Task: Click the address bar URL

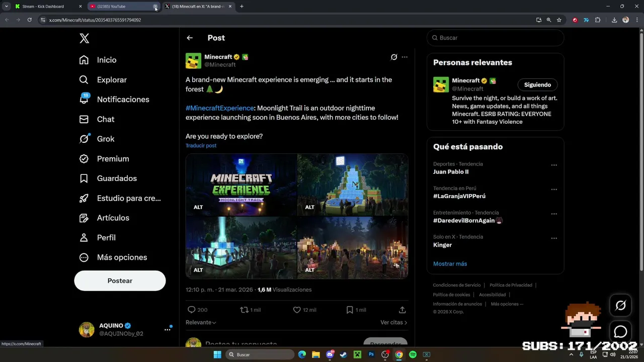Action: click(x=95, y=20)
